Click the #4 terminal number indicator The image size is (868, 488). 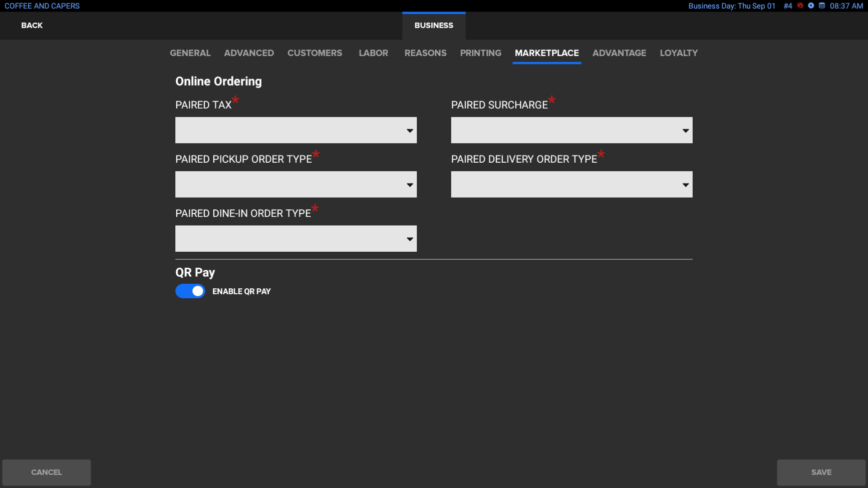pos(788,6)
